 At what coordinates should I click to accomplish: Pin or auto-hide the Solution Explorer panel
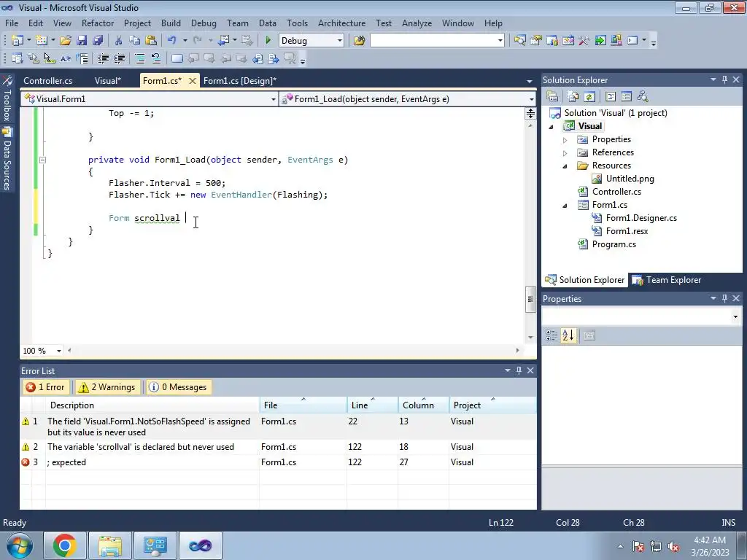click(x=724, y=80)
